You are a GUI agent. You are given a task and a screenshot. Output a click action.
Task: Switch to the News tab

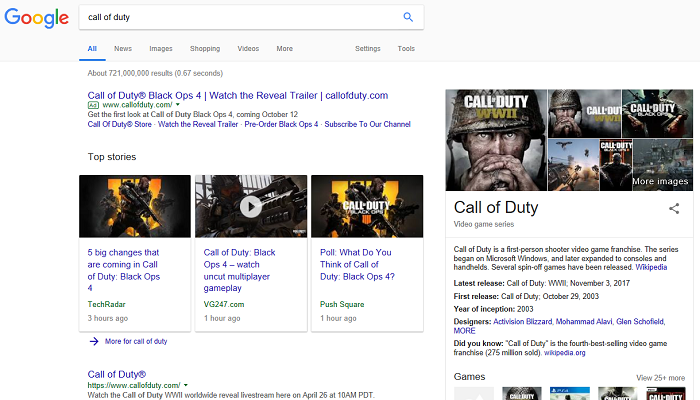point(123,49)
